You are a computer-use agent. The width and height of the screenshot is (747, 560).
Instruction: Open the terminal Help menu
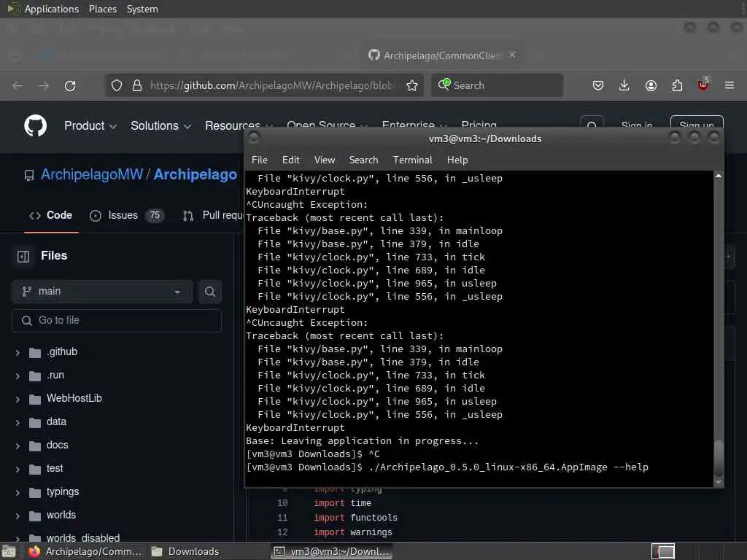tap(457, 160)
